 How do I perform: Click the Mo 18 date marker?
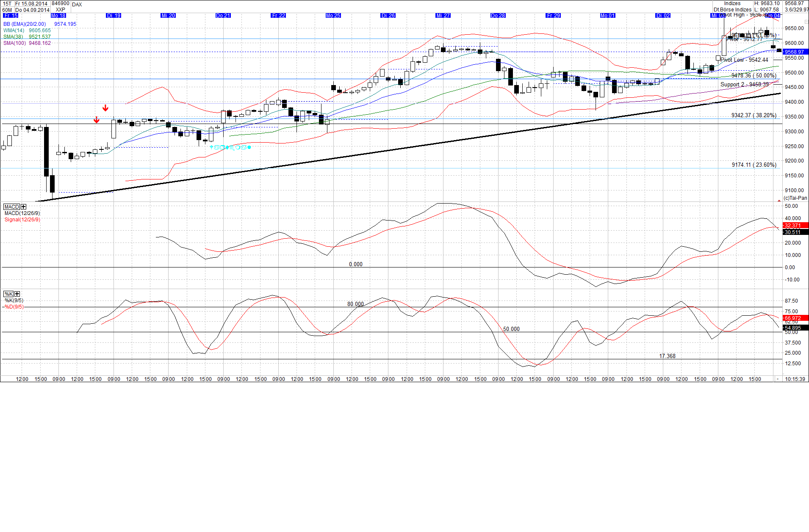(x=58, y=16)
